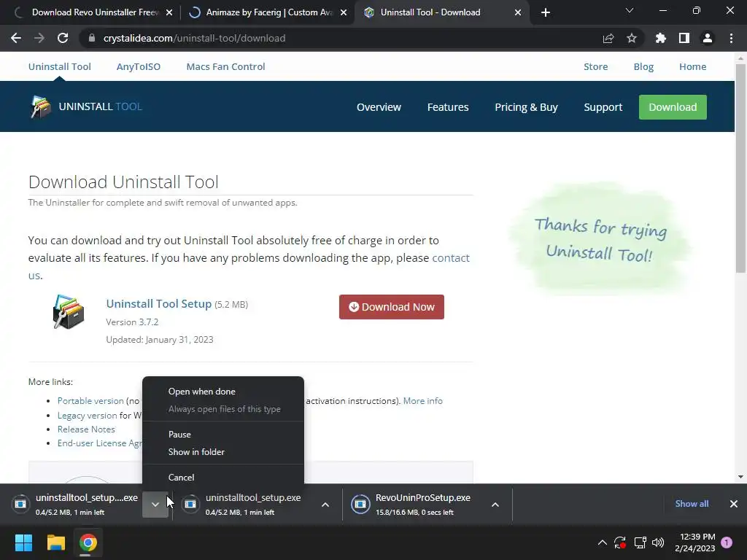Go back using the browser back arrow

16,38
